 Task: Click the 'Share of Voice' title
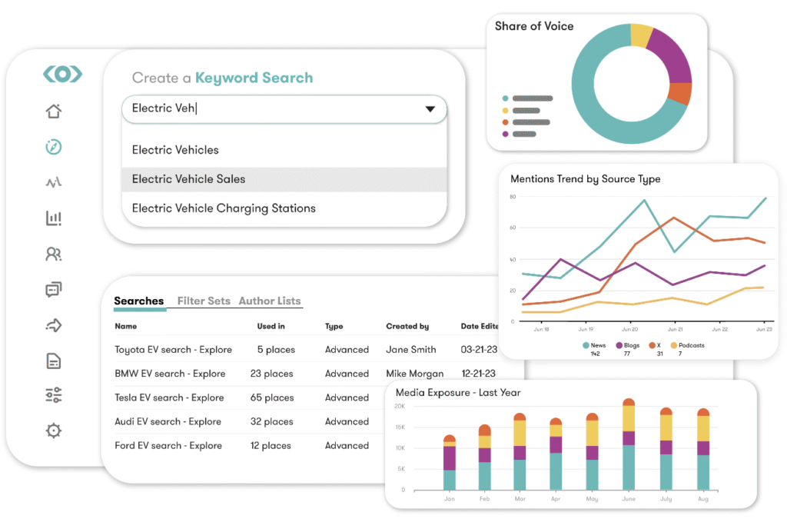[534, 26]
